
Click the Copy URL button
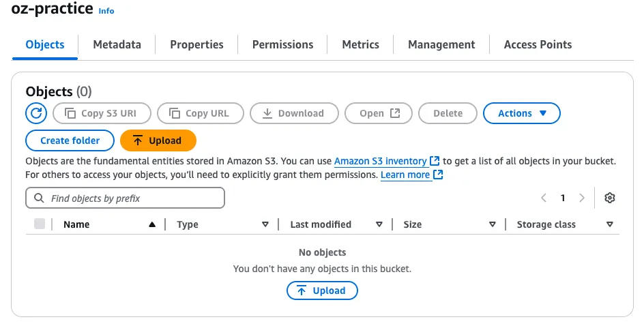200,113
